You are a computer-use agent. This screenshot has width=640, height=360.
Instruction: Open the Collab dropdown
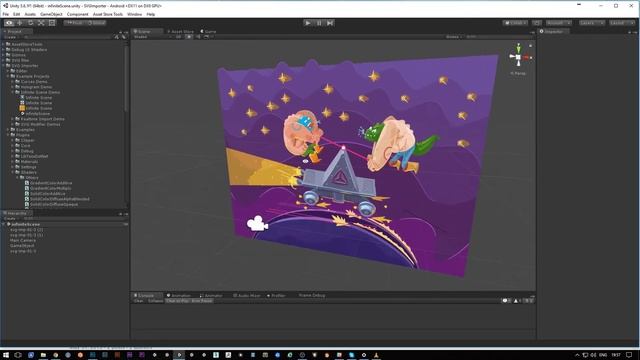(515, 23)
